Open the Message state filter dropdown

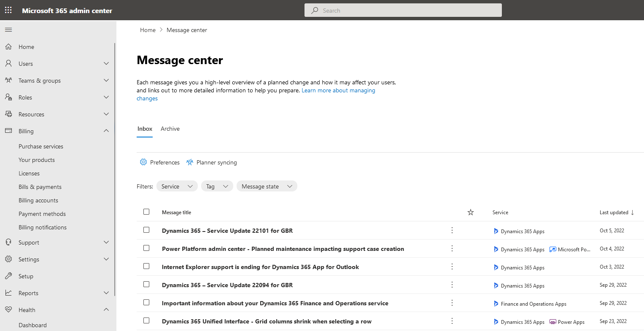tap(267, 186)
